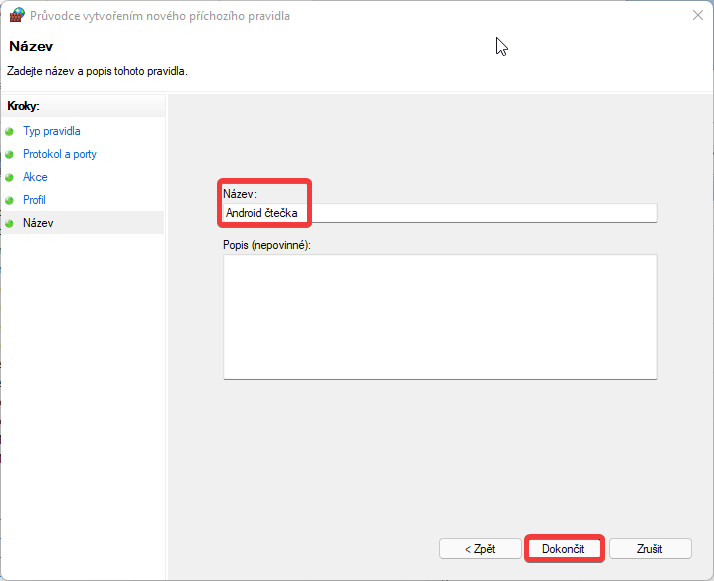Viewport: 714px width, 581px height.
Task: Click the Dokončit button
Action: (565, 549)
